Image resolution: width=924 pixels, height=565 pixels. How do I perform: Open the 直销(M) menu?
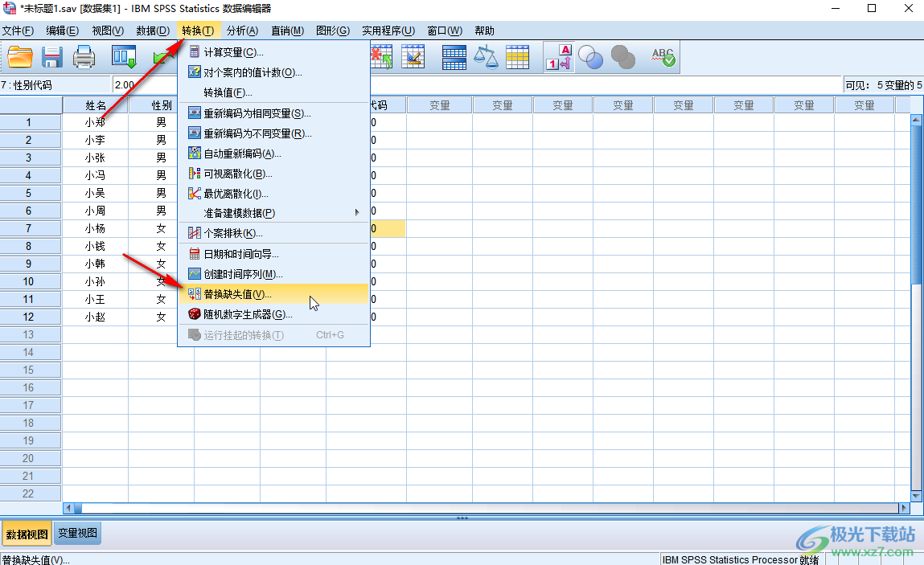coord(288,31)
